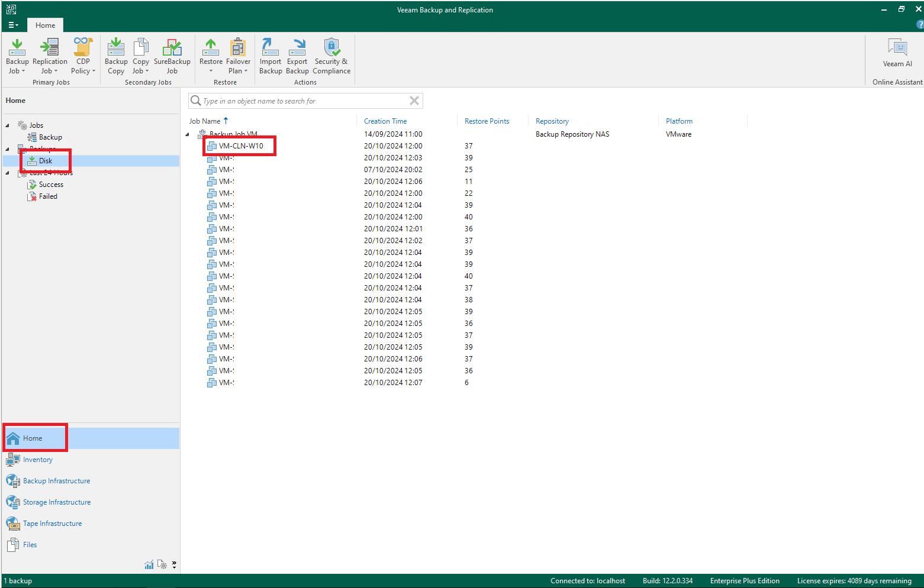Click row with 38 restore points
Screen dimensions: 924x588
point(468,300)
